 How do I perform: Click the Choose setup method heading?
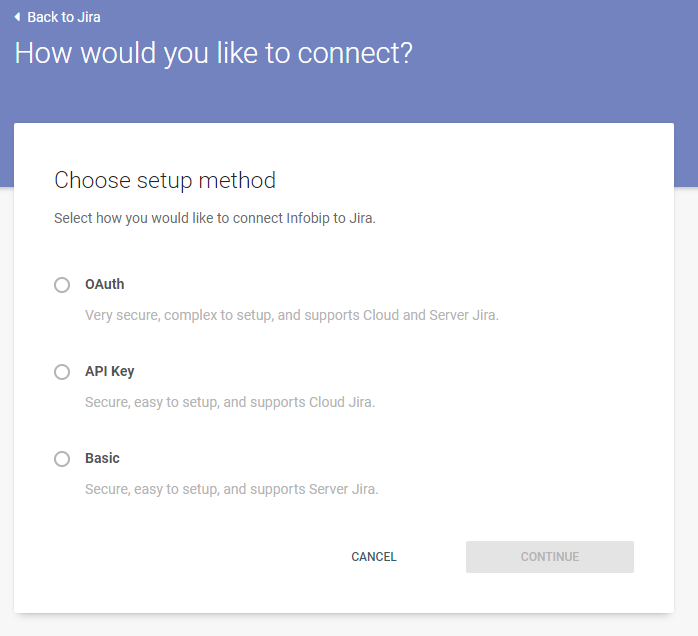click(165, 180)
